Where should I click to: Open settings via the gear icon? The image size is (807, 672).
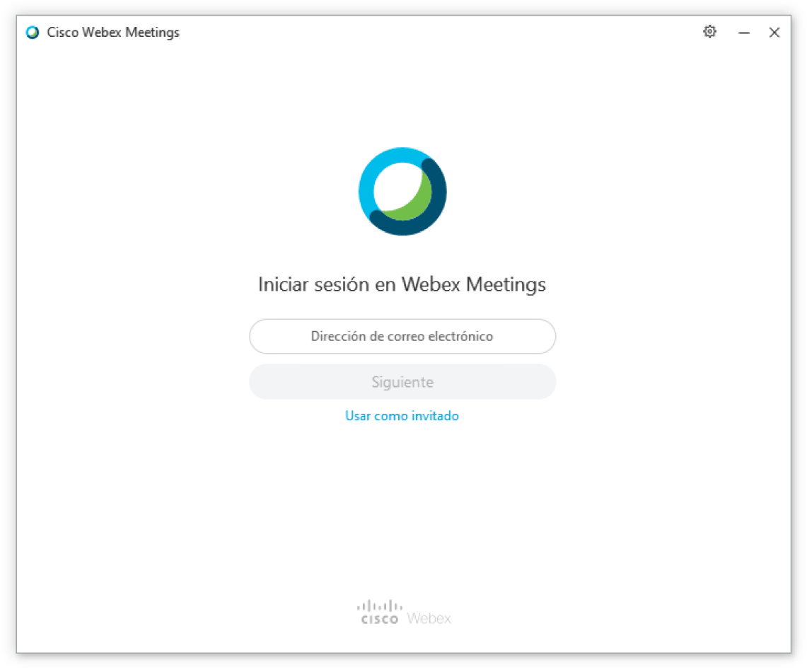tap(709, 32)
